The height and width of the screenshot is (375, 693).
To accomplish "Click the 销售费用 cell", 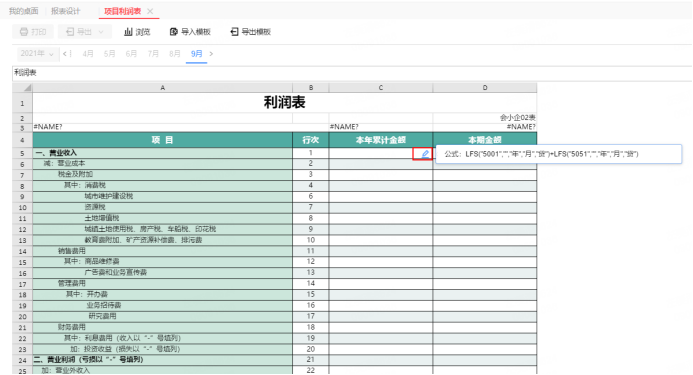I will pyautogui.click(x=163, y=251).
